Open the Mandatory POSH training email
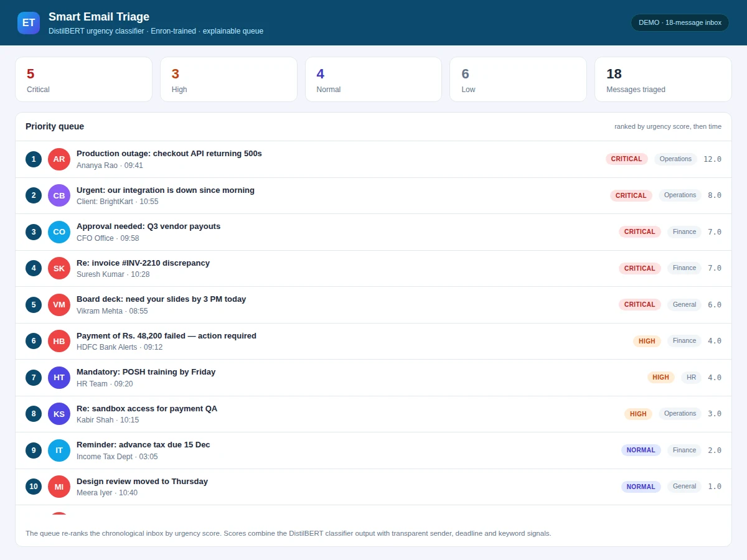Image resolution: width=747 pixels, height=560 pixels. pyautogui.click(x=374, y=378)
